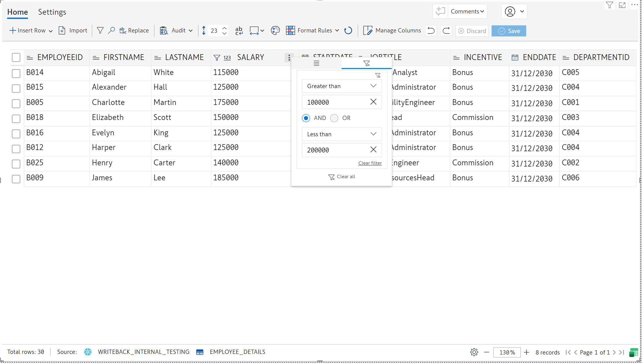Expand the Greater than condition dropdown

(x=342, y=86)
